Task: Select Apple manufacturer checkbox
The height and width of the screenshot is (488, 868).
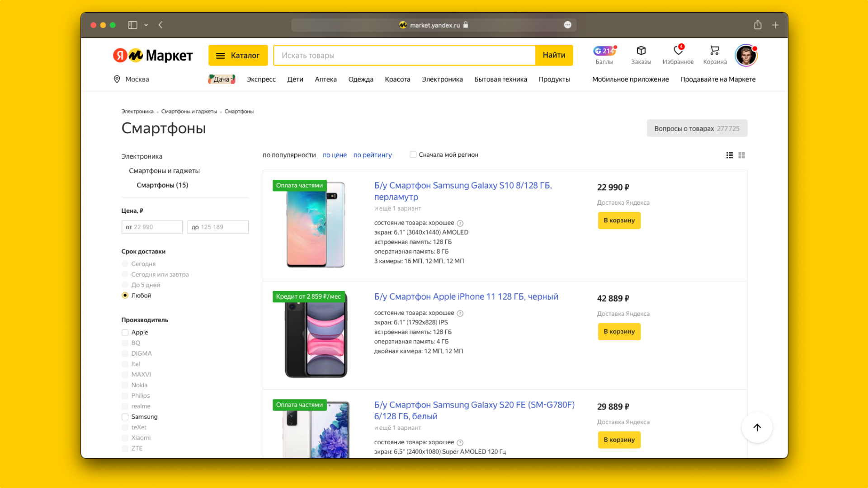Action: coord(125,332)
